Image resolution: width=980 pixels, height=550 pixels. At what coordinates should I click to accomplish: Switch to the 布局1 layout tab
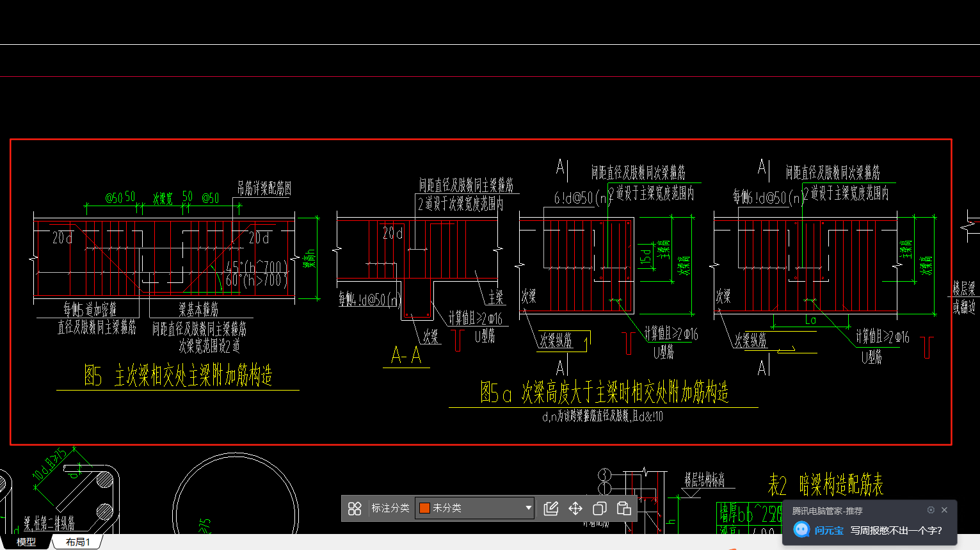click(78, 542)
